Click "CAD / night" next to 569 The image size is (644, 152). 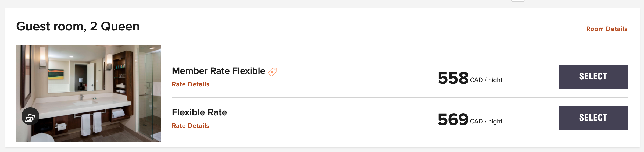486,122
